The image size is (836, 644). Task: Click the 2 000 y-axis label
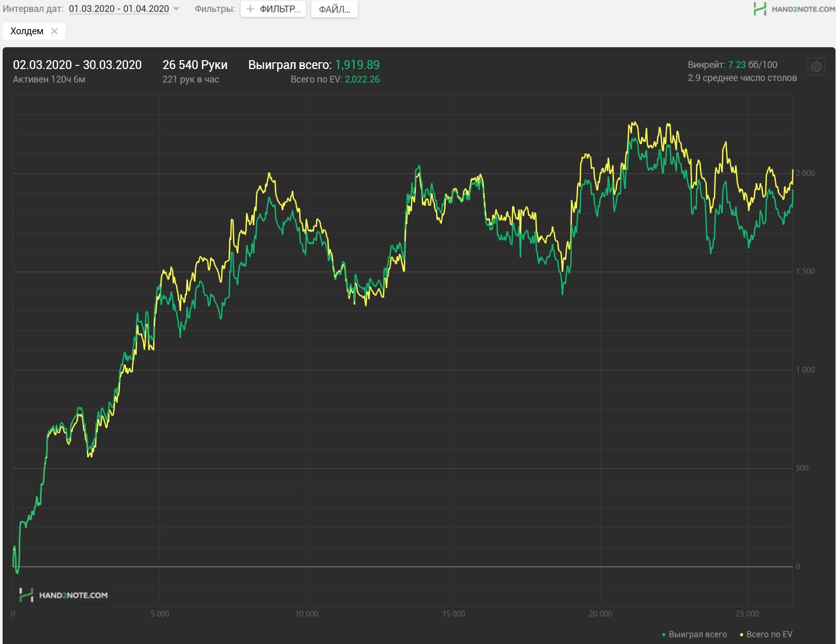point(805,173)
